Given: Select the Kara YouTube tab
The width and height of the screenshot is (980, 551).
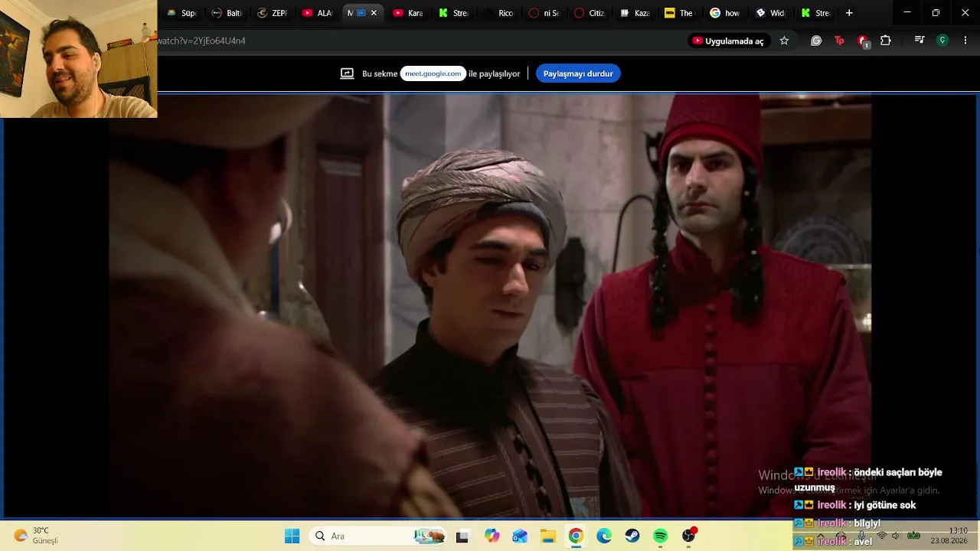Looking at the screenshot, I should click(407, 13).
